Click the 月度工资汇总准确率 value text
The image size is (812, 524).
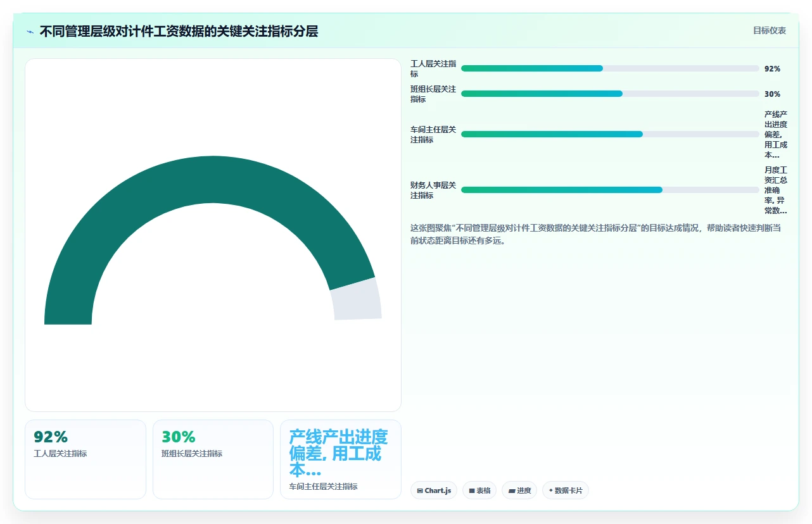[776, 190]
